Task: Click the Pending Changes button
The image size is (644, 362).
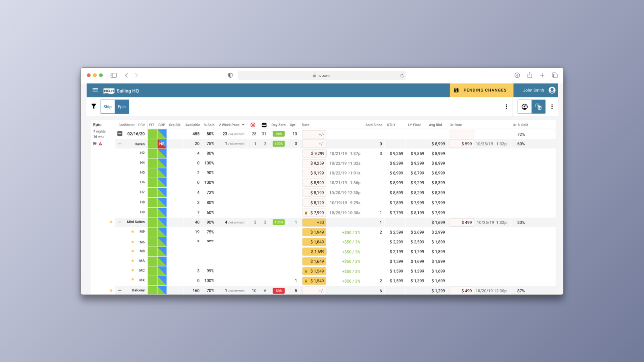Action: coord(481,90)
